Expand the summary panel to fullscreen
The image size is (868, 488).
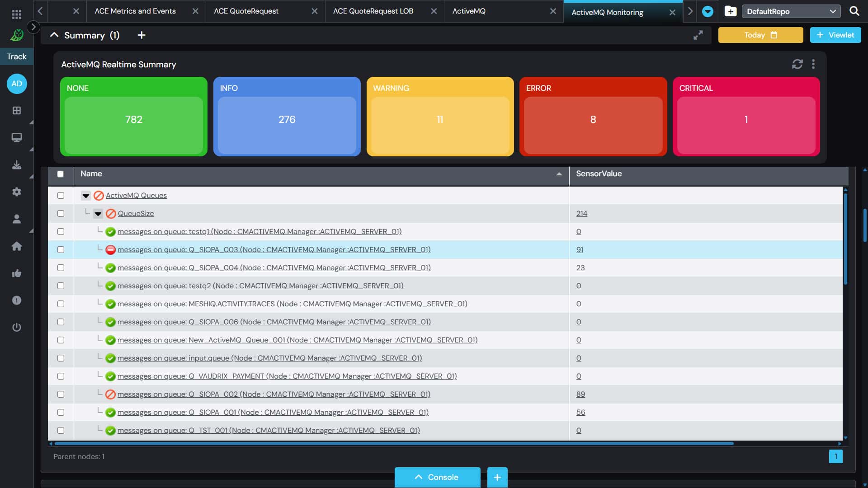click(698, 35)
